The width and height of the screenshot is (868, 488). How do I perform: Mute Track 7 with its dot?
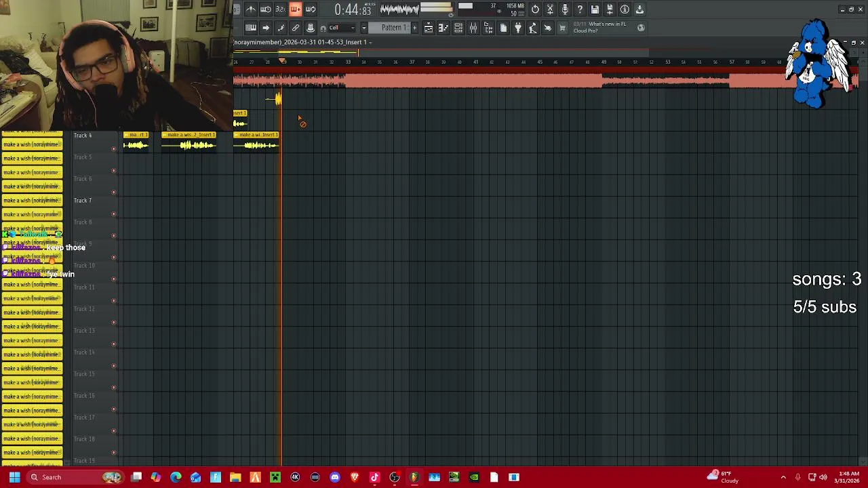(x=114, y=214)
